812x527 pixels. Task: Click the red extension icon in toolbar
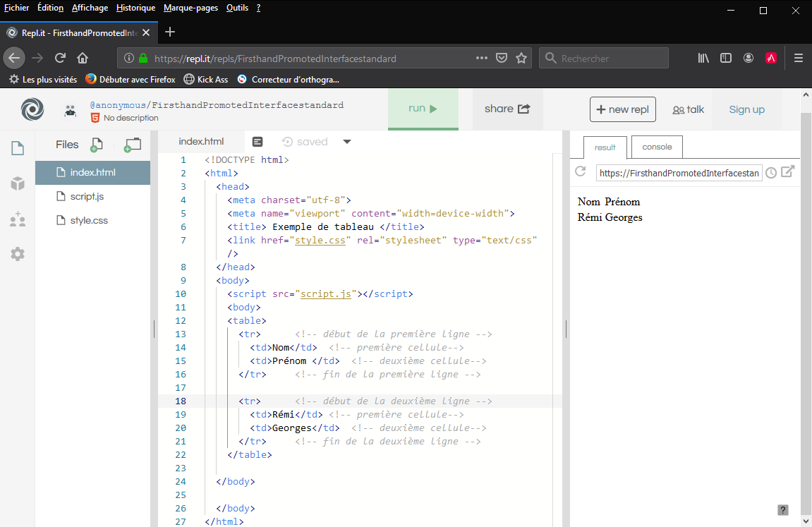coord(771,58)
